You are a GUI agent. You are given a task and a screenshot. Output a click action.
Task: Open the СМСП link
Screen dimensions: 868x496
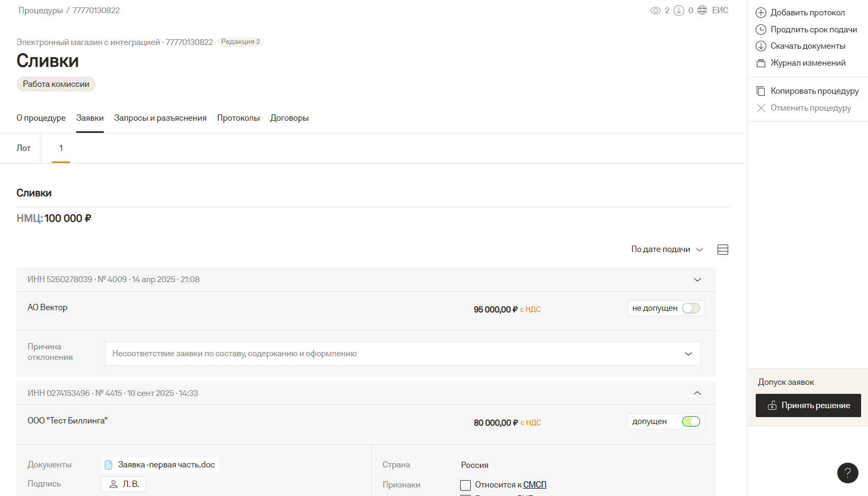pos(535,485)
